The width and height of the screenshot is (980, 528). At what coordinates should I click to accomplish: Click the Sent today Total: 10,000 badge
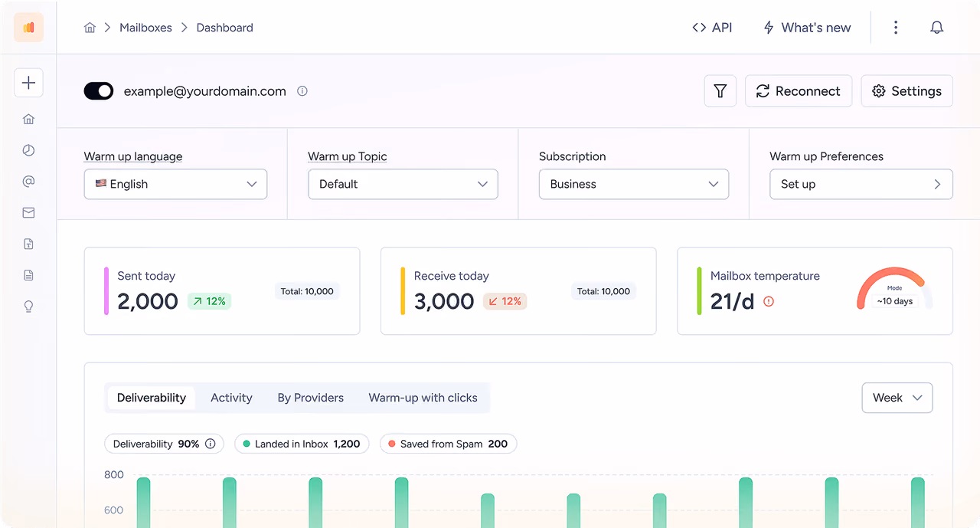click(307, 291)
